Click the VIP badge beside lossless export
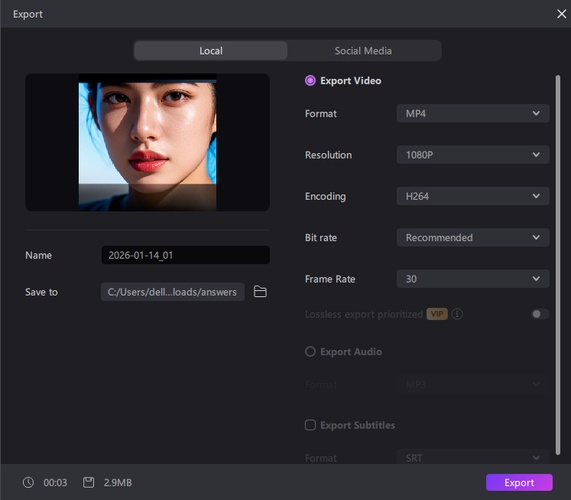Screen dimensions: 571x500 pyautogui.click(x=437, y=314)
